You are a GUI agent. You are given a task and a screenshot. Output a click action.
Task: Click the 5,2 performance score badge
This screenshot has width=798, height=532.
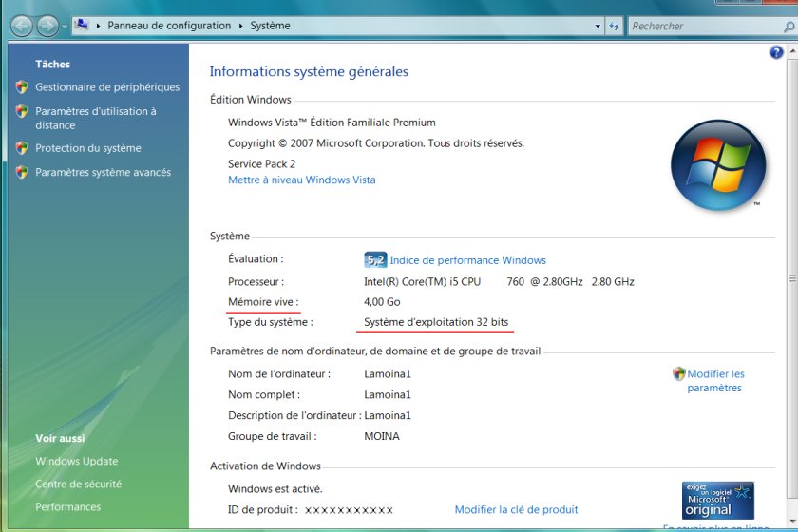[375, 260]
